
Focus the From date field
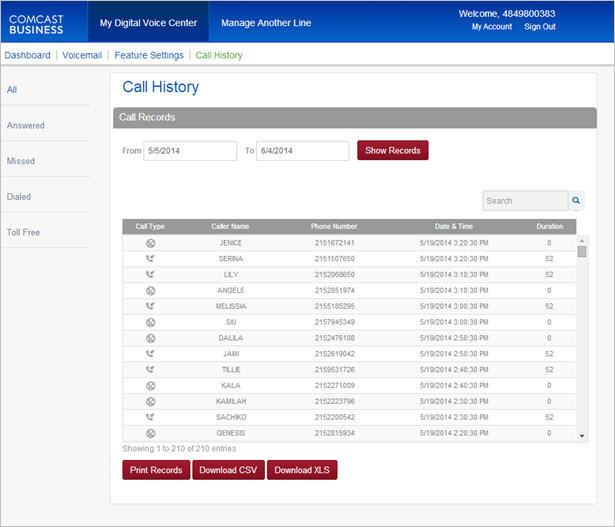(x=190, y=151)
